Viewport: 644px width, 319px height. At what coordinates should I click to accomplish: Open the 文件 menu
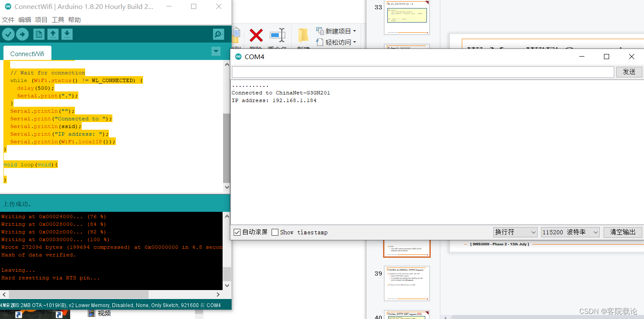pyautogui.click(x=8, y=20)
